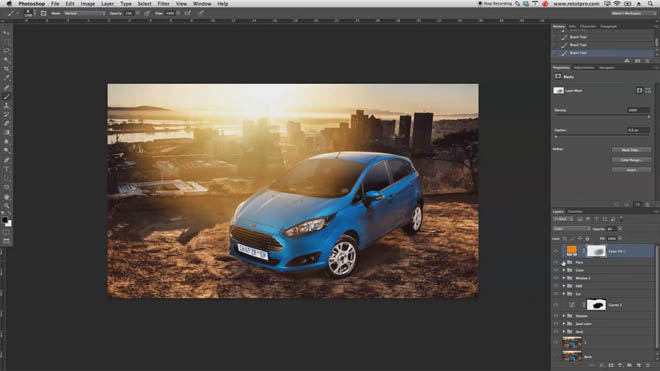Select the History Brush tool
Screen dimensions: 660x371
[6, 115]
